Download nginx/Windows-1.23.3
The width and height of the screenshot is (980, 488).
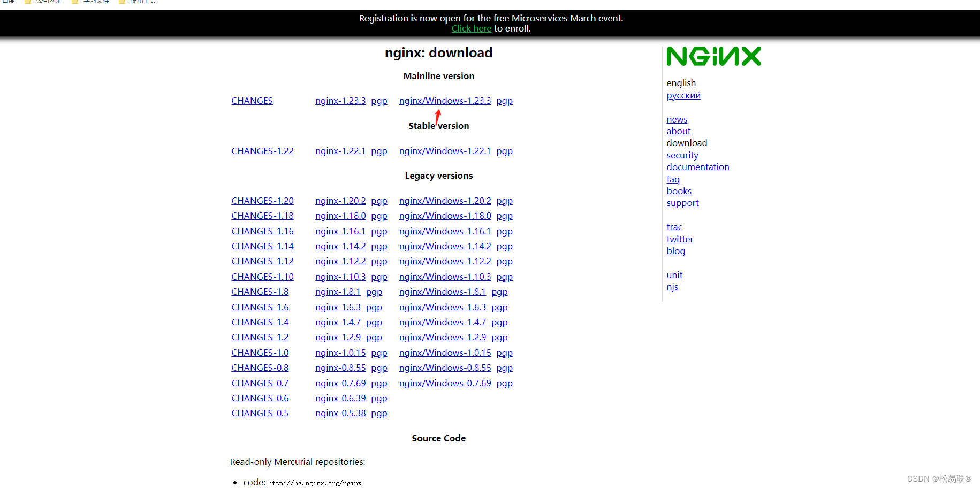tap(445, 101)
